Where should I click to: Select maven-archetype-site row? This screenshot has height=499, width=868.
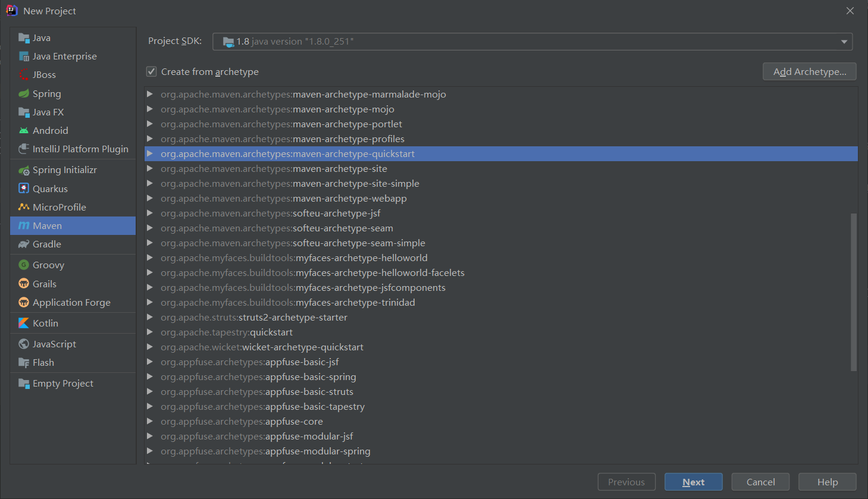pyautogui.click(x=501, y=168)
